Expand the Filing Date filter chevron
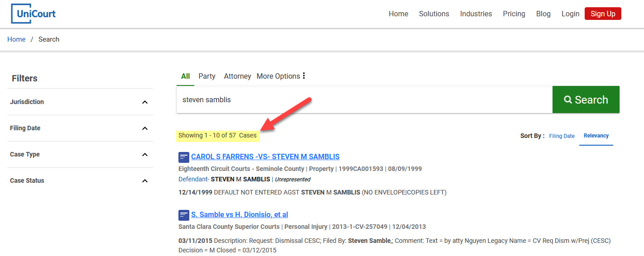This screenshot has width=644, height=256. coord(144,128)
